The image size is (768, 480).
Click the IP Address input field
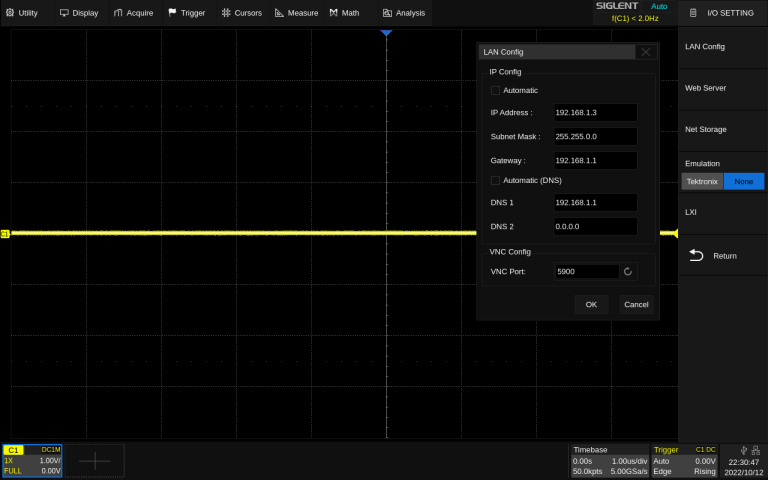tap(595, 112)
